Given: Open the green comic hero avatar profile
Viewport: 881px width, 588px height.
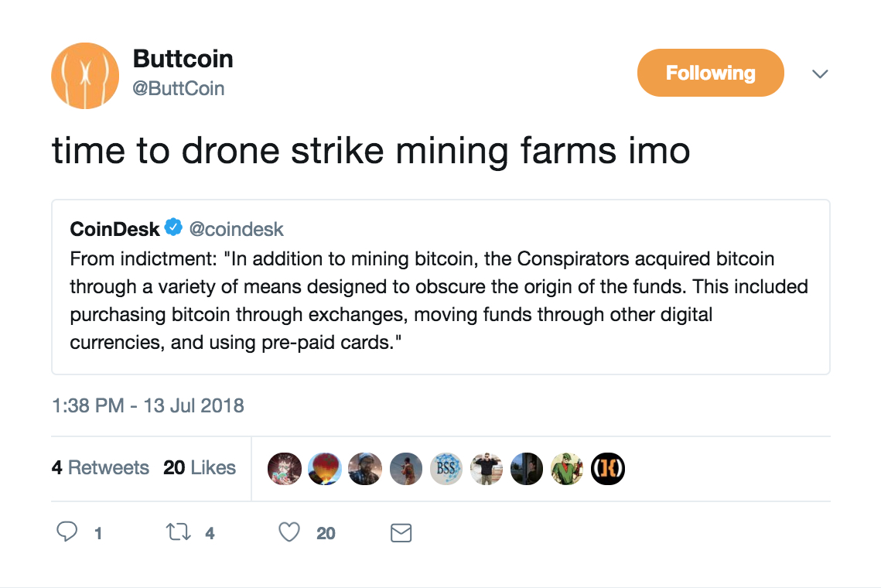Looking at the screenshot, I should pyautogui.click(x=567, y=468).
